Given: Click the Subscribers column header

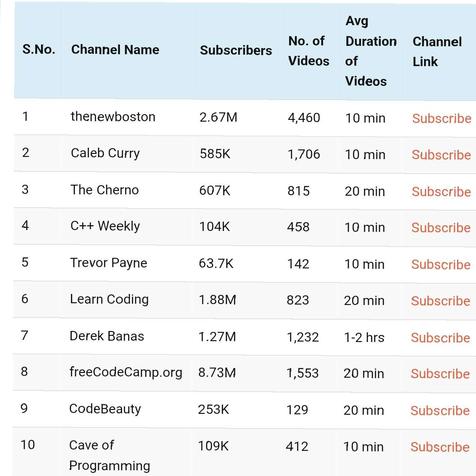Looking at the screenshot, I should click(x=236, y=50).
